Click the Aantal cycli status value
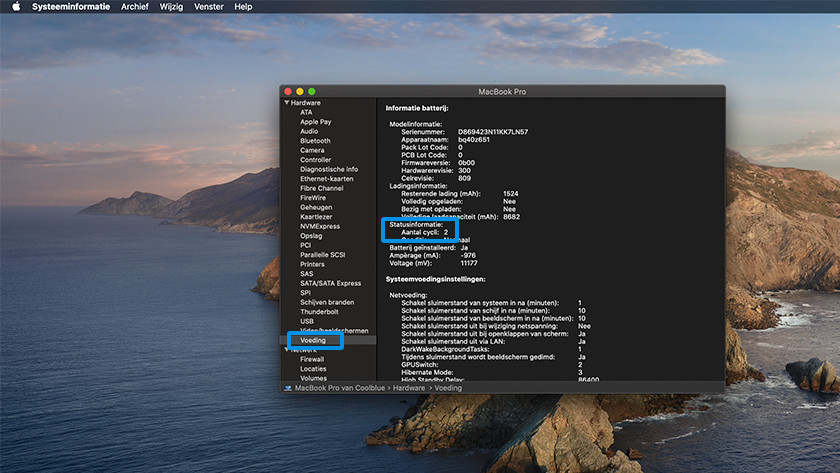 pos(445,232)
